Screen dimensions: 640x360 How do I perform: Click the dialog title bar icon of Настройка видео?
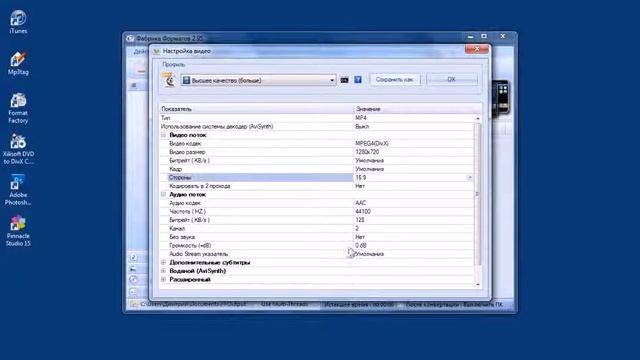(x=156, y=51)
